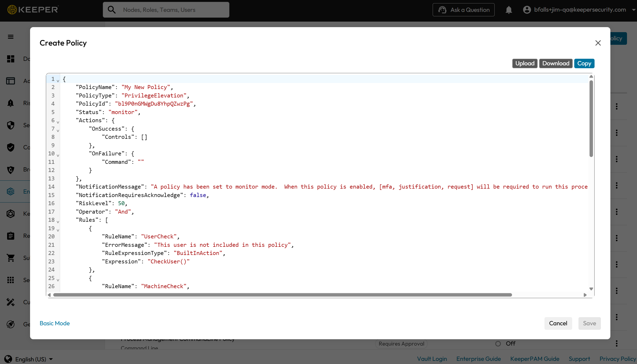Click the "My New Policy" value
Screen dimensions: 637x364
coord(146,87)
